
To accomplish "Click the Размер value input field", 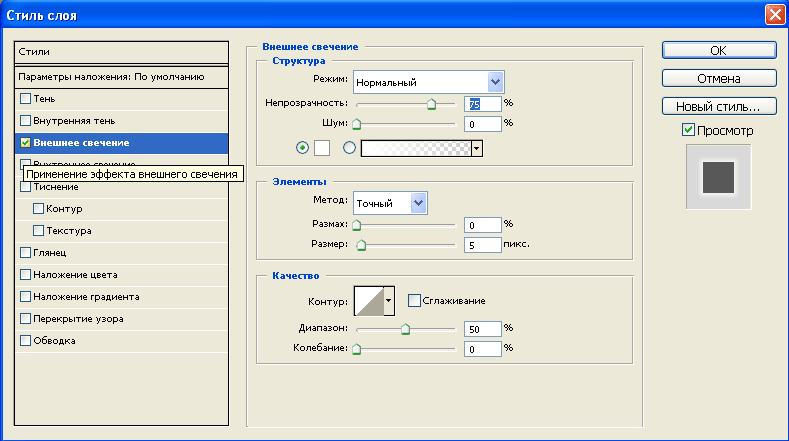I will pos(482,244).
